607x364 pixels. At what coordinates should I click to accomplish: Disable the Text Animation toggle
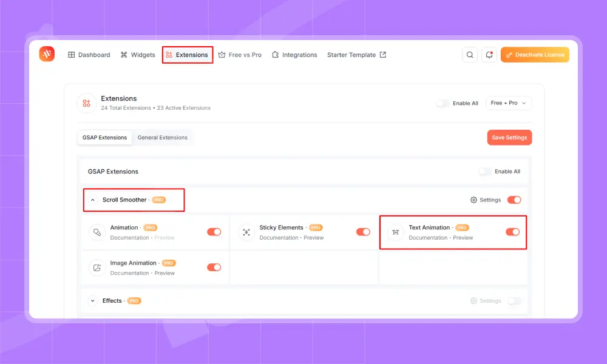click(x=512, y=232)
